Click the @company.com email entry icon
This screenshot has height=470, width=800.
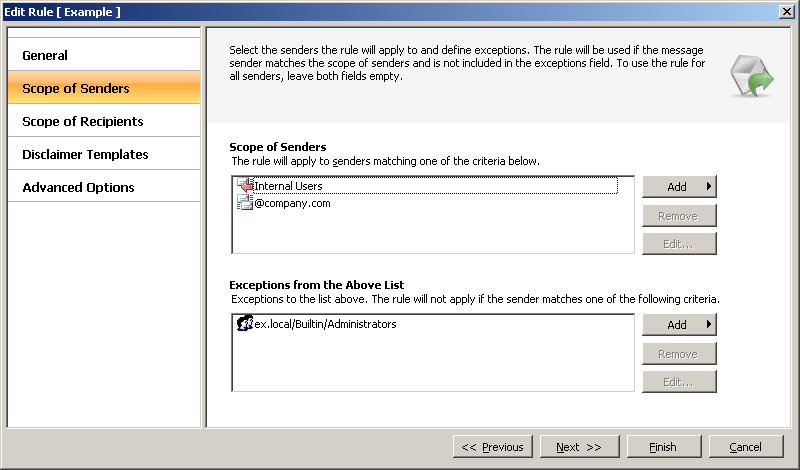coord(245,203)
